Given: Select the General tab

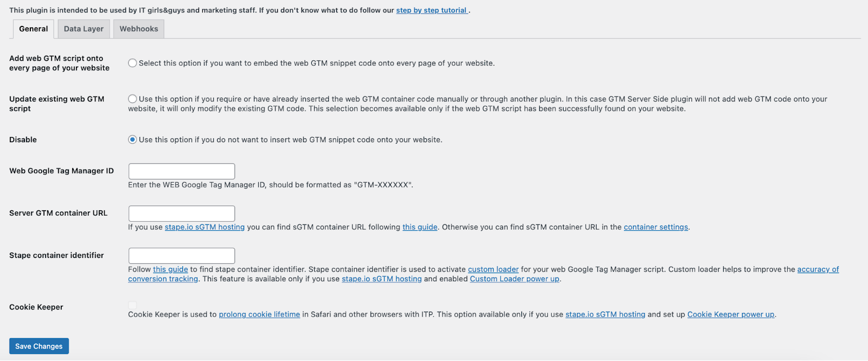Looking at the screenshot, I should pos(33,29).
